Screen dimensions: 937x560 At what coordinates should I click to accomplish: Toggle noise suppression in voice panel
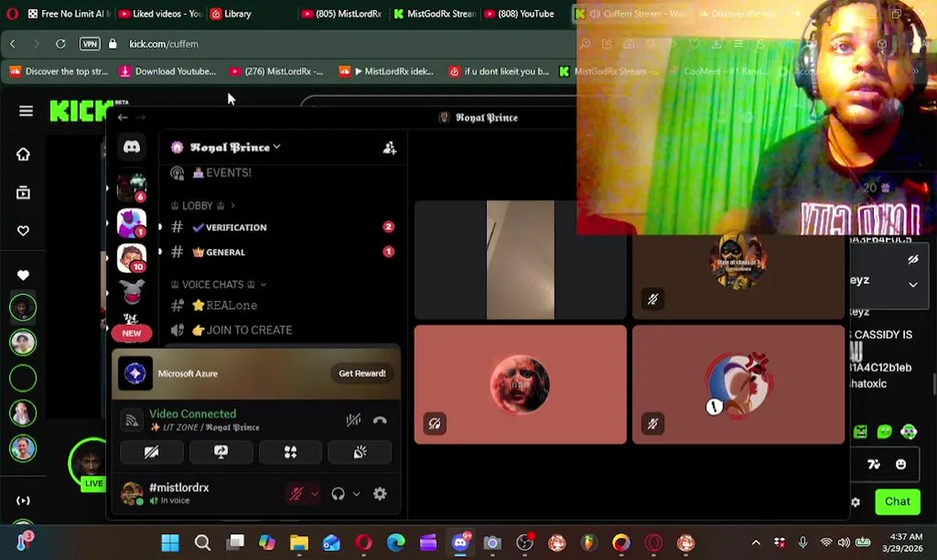click(353, 420)
